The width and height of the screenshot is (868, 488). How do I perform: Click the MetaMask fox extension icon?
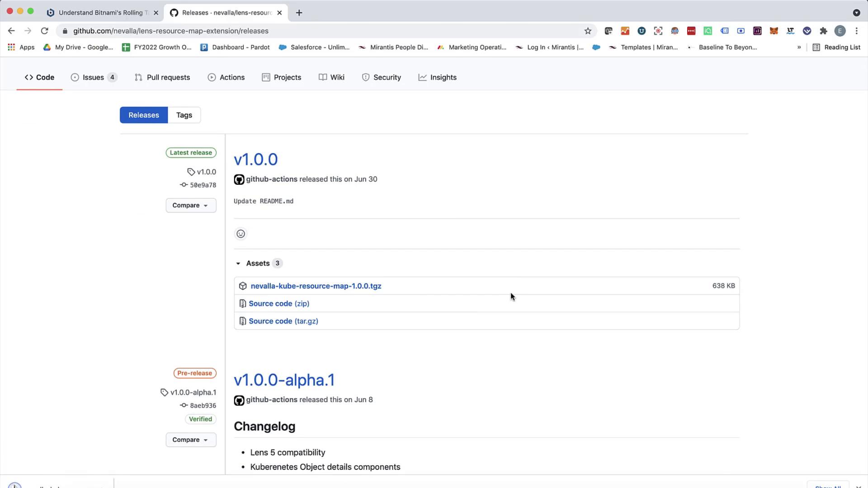click(774, 31)
